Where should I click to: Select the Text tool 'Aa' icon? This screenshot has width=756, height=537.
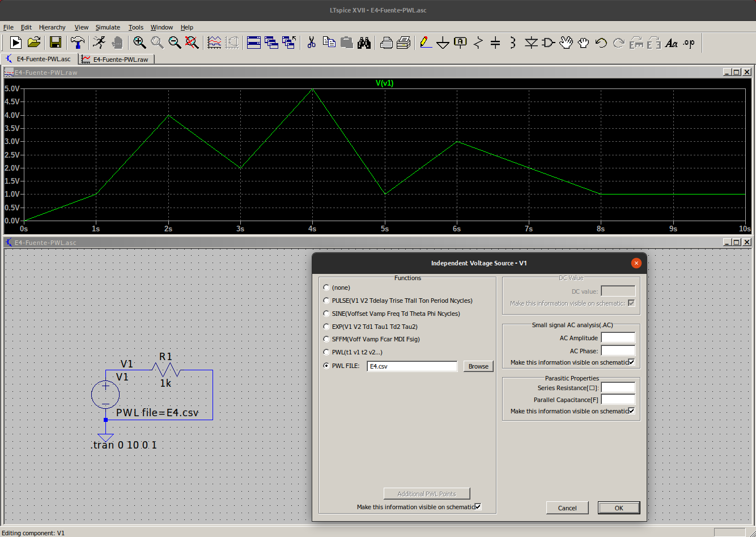(x=672, y=43)
